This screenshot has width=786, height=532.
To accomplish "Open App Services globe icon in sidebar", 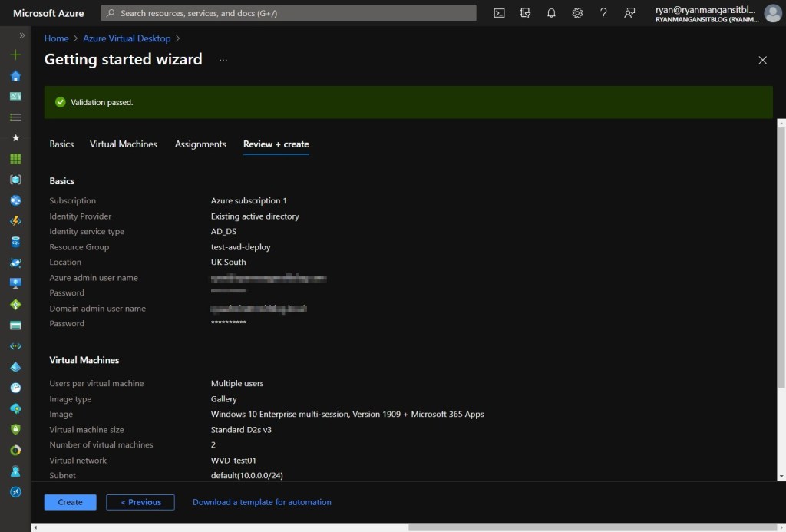I will (15, 200).
